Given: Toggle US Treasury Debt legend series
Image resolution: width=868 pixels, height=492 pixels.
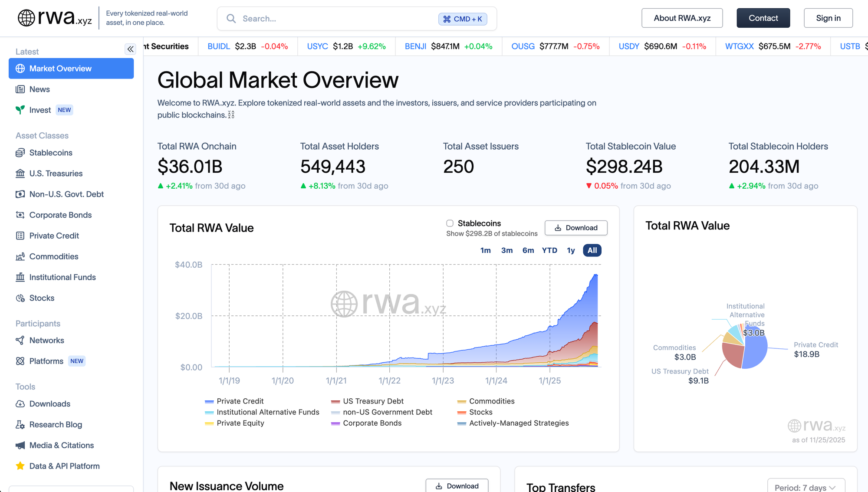Looking at the screenshot, I should point(373,401).
